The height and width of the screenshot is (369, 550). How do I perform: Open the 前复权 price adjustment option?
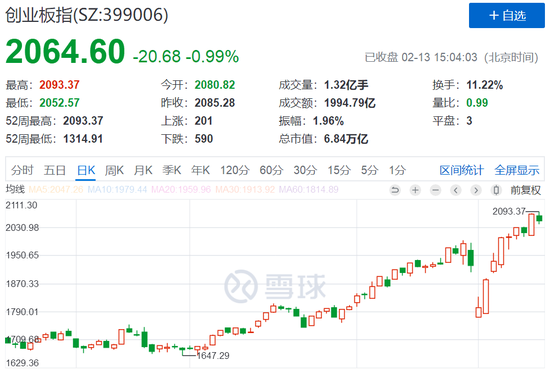tap(525, 190)
